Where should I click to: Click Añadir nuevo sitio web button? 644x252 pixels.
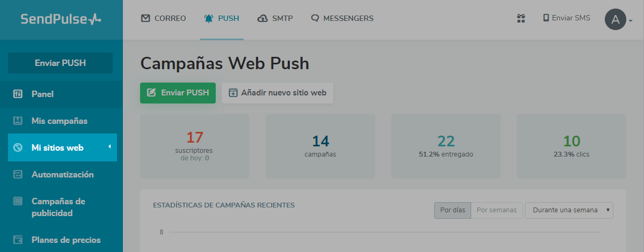(277, 93)
